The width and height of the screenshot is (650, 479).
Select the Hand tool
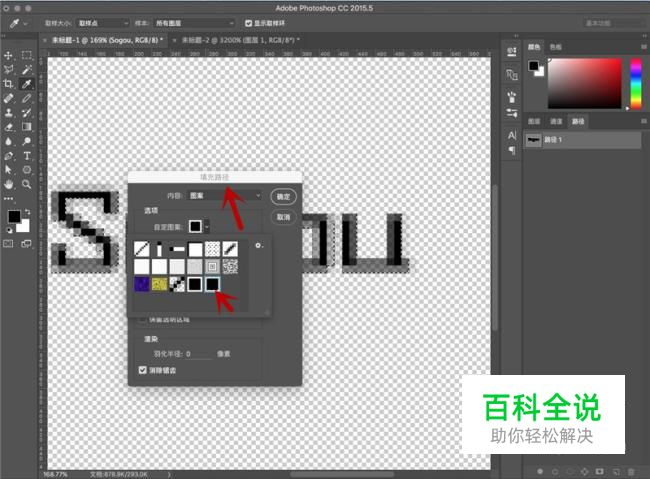(x=8, y=184)
